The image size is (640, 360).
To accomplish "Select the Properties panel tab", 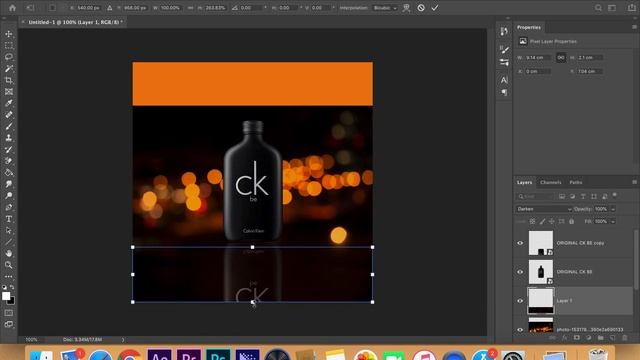I will click(x=529, y=27).
